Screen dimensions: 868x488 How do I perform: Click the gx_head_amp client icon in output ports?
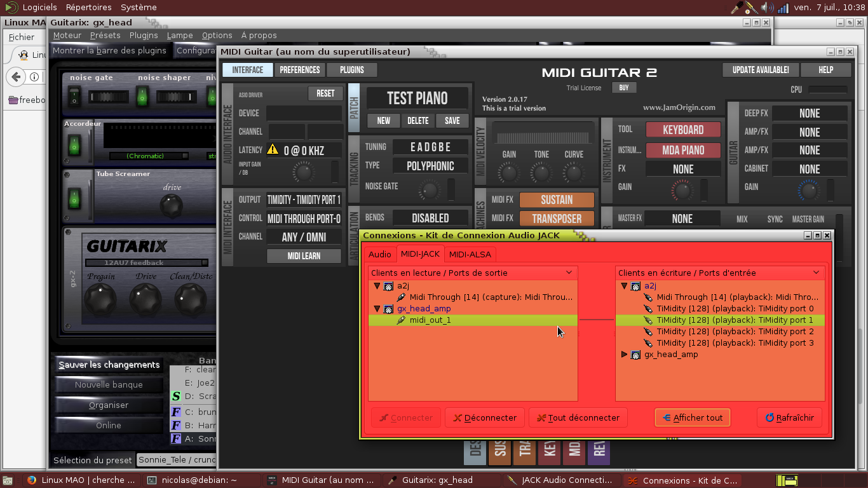coord(389,309)
